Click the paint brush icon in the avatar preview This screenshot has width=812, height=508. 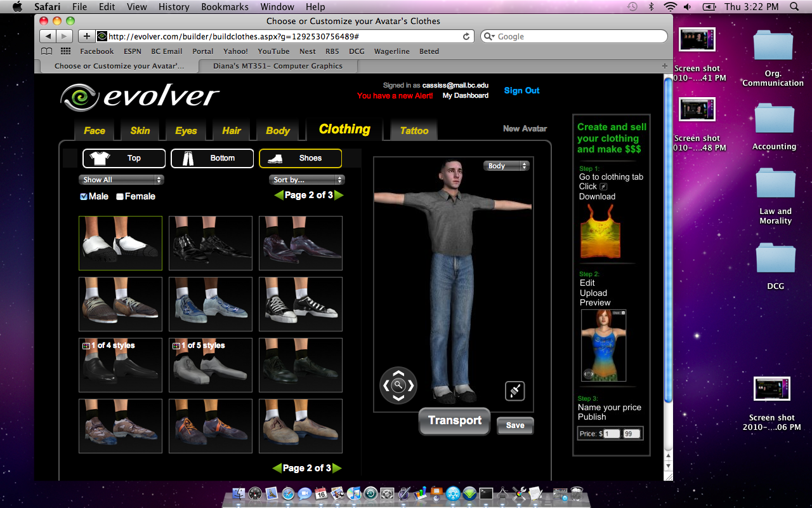(514, 391)
